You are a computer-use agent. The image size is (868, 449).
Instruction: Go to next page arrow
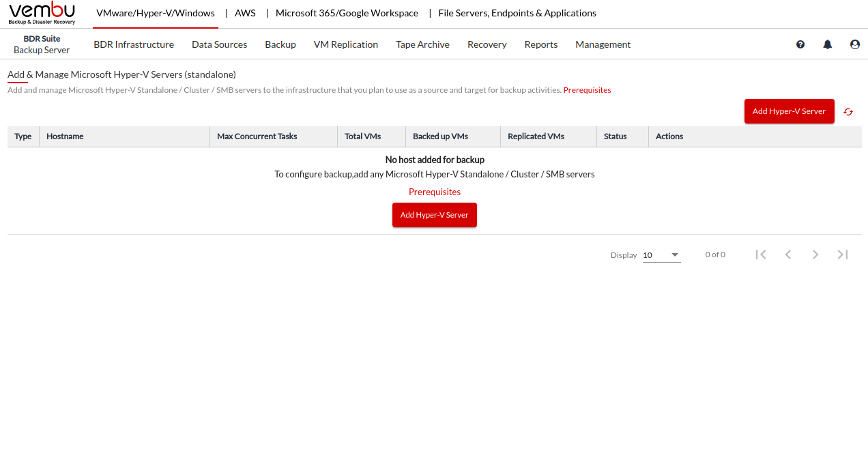click(815, 255)
